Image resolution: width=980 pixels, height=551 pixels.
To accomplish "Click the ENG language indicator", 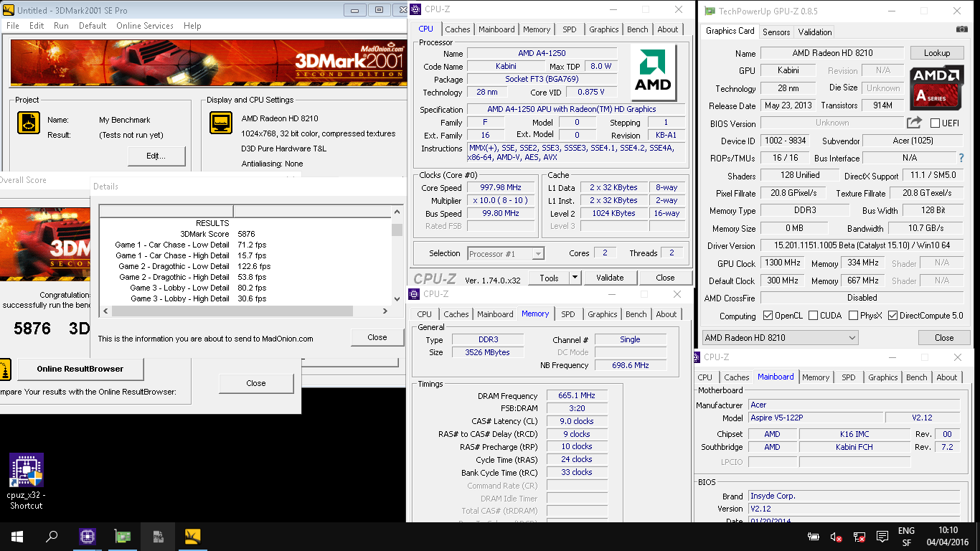I will pos(906,531).
